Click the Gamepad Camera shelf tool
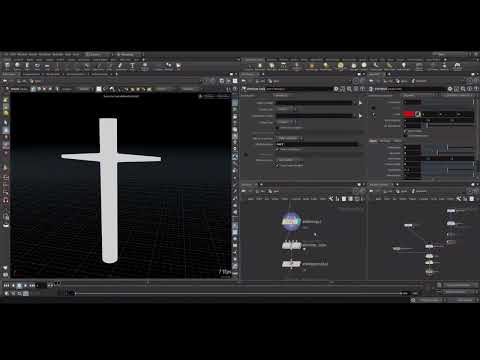The width and height of the screenshot is (480, 360). pos(457,66)
